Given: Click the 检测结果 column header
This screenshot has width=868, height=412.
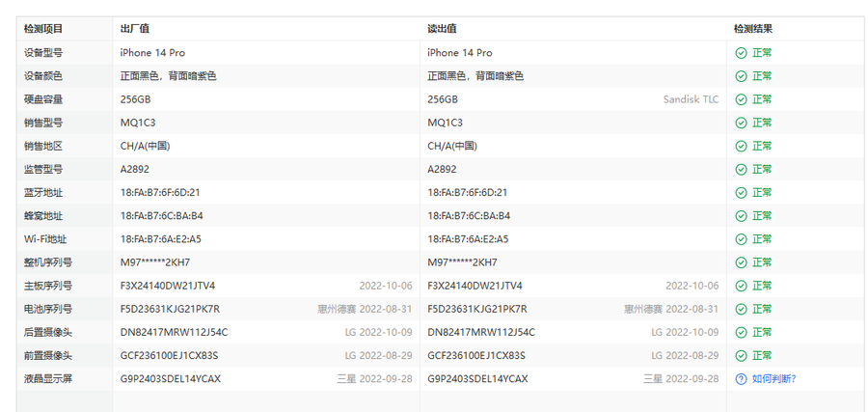Looking at the screenshot, I should (753, 29).
